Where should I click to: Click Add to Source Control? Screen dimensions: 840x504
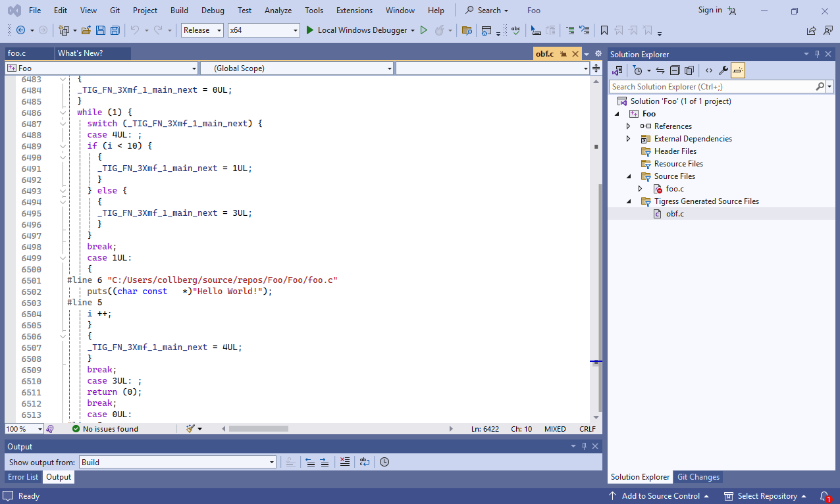(x=660, y=496)
